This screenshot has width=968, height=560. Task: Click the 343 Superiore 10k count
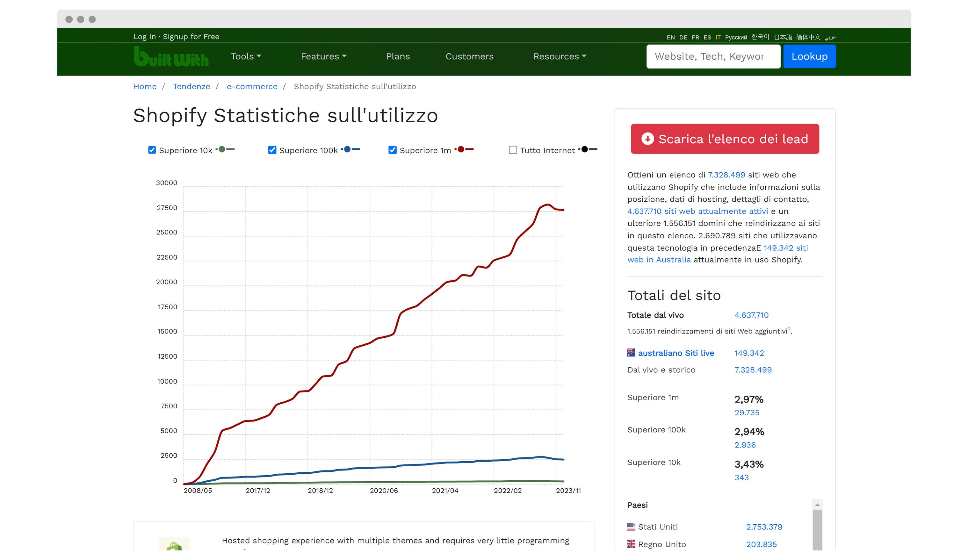(741, 477)
